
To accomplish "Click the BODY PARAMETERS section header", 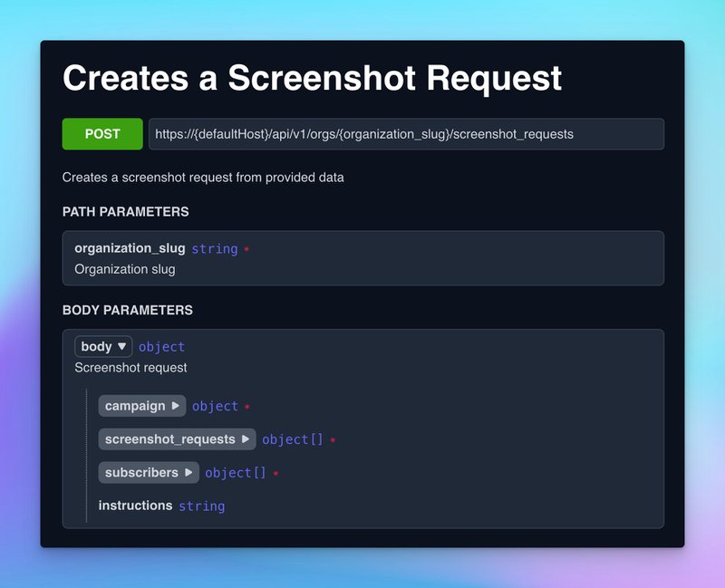I will [x=127, y=310].
